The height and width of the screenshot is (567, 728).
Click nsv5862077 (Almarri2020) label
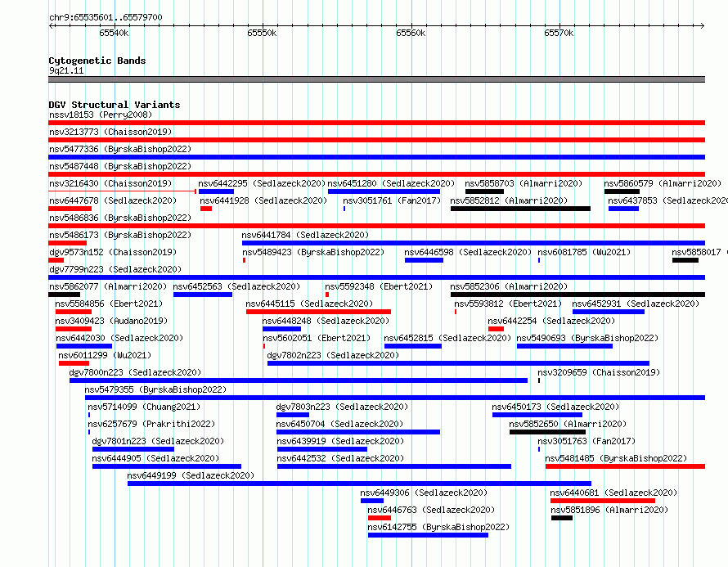[x=108, y=286]
